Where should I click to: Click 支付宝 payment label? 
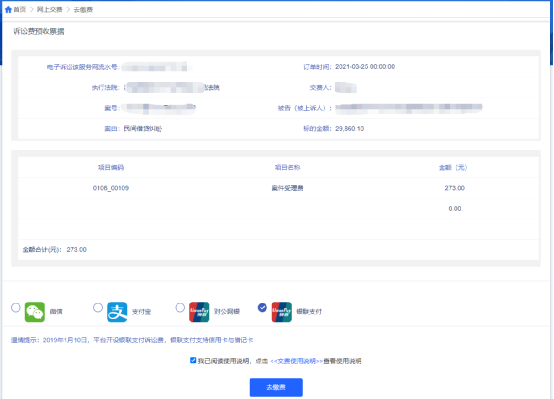[x=141, y=311]
